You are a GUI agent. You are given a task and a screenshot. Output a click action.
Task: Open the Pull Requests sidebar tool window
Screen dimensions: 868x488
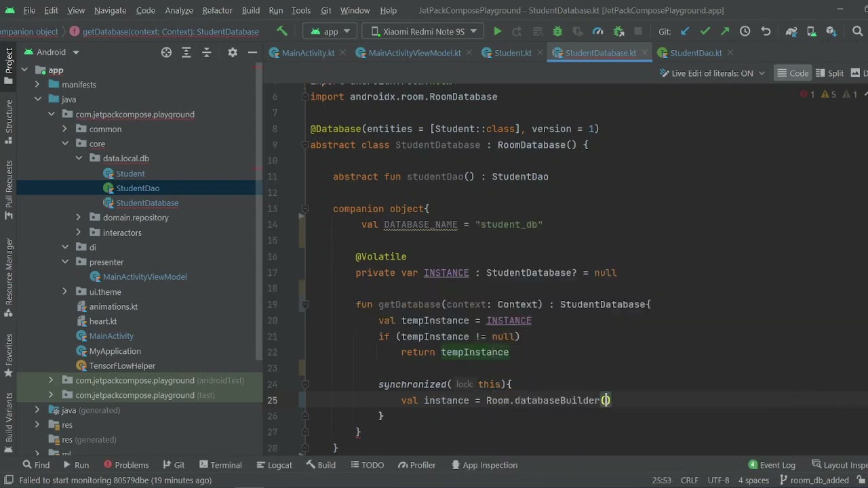click(9, 189)
